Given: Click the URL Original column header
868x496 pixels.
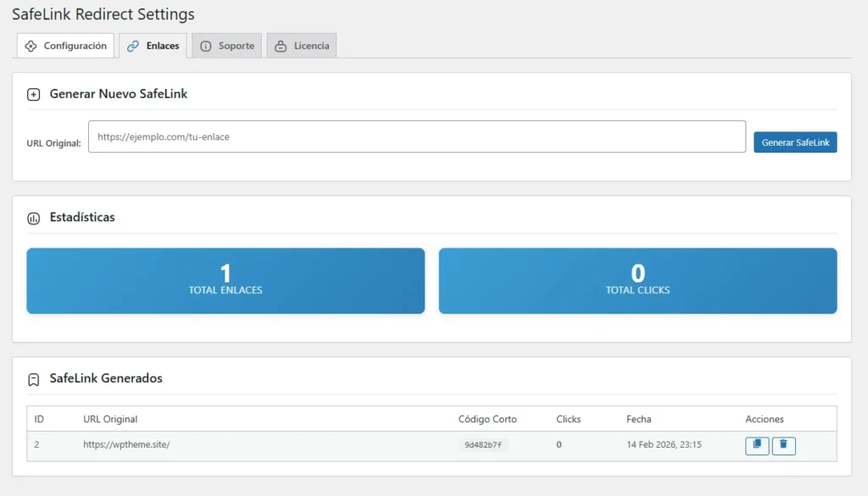Looking at the screenshot, I should (x=110, y=419).
